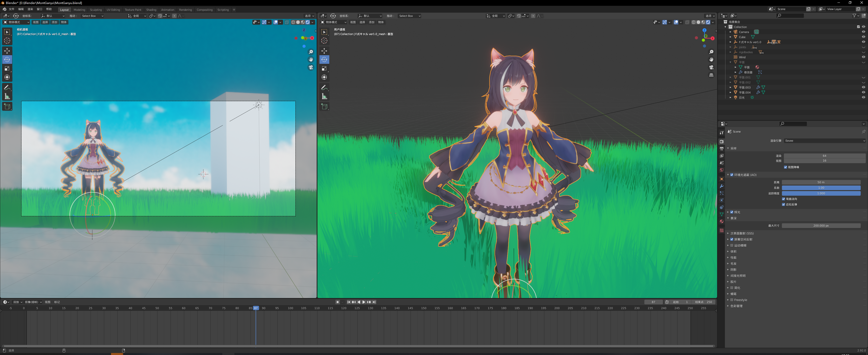Click the AO 系数 1.00 slider

tap(821, 188)
